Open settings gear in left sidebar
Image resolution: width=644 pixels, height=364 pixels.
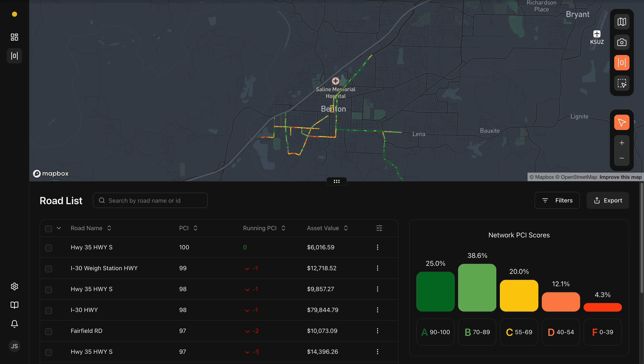14,286
